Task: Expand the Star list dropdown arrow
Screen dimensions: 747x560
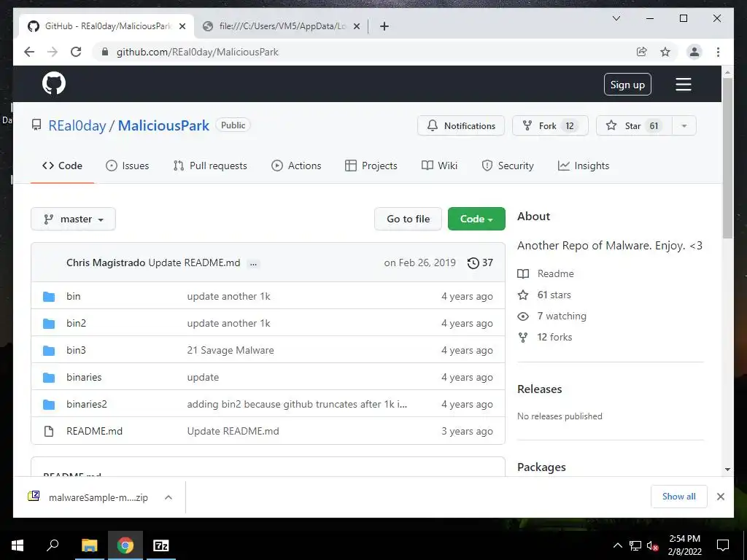Action: click(684, 125)
